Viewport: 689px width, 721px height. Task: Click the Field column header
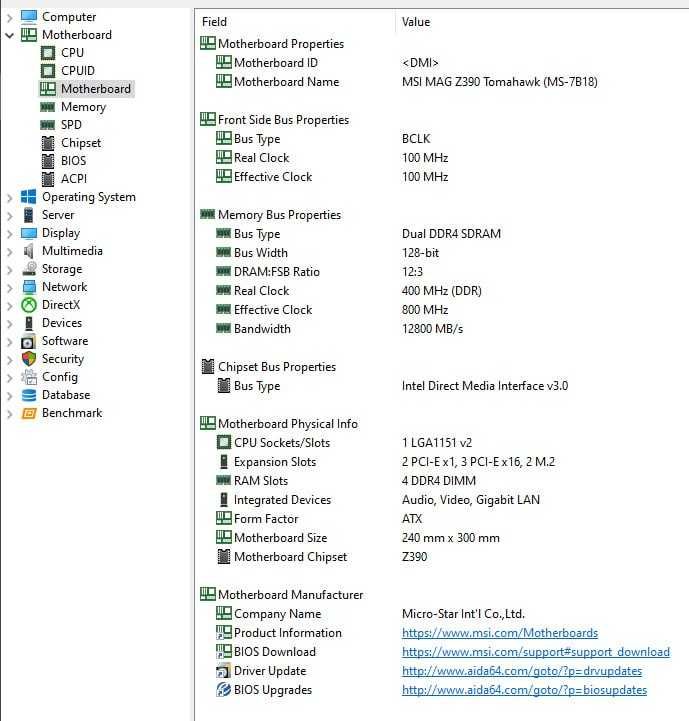(214, 22)
